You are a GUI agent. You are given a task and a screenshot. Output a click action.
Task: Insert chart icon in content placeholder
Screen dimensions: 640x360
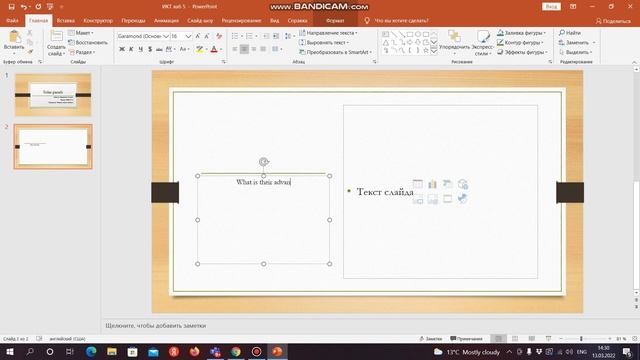433,184
